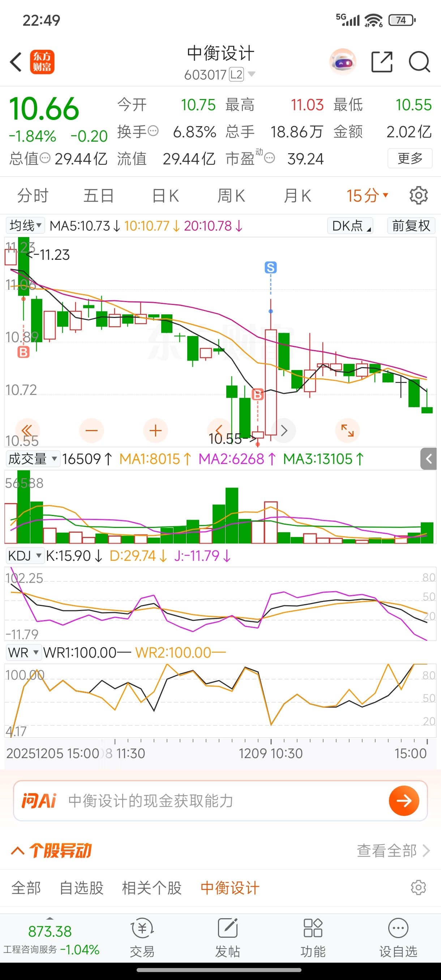Move chart right with right arrow
The width and height of the screenshot is (441, 980).
click(x=283, y=431)
